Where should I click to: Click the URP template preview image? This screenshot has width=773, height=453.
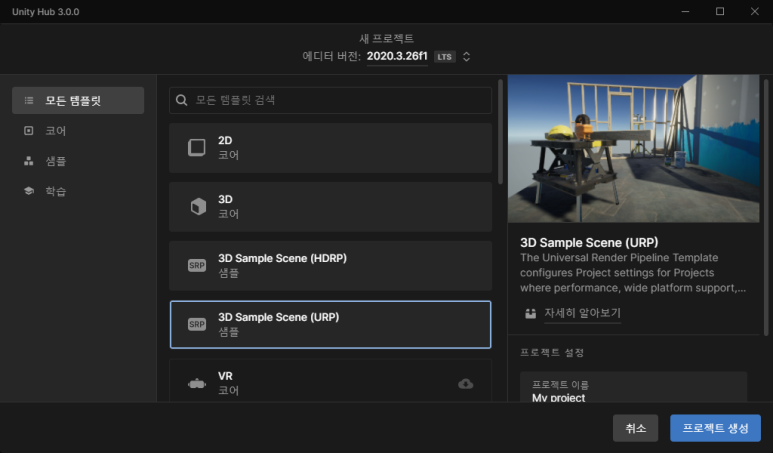coord(633,148)
